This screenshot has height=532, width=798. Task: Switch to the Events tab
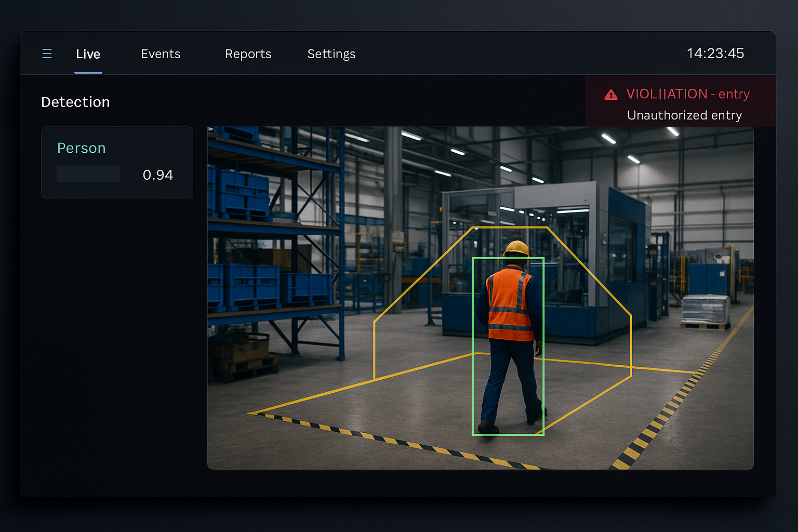coord(161,54)
